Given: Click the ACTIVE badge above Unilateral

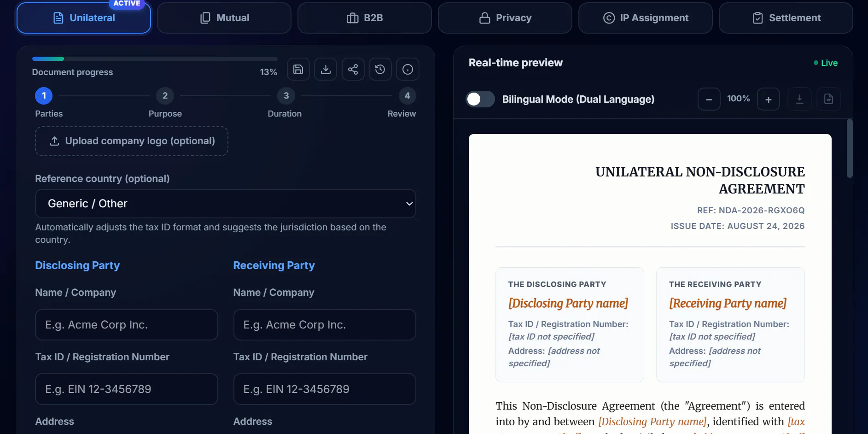Looking at the screenshot, I should (x=127, y=4).
